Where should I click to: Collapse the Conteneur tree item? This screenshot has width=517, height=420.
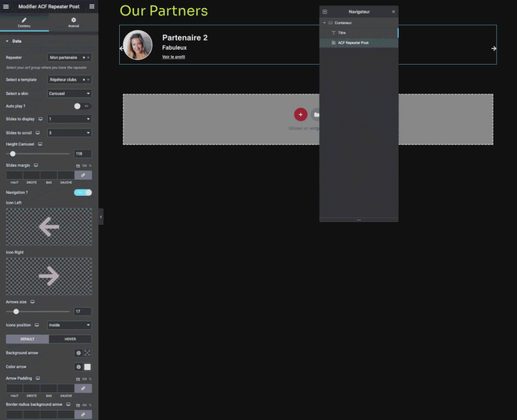(324, 23)
